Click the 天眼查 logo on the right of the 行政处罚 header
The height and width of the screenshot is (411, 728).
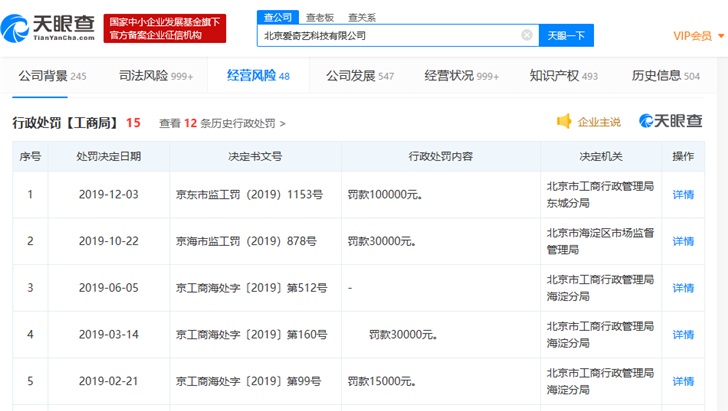pos(670,121)
